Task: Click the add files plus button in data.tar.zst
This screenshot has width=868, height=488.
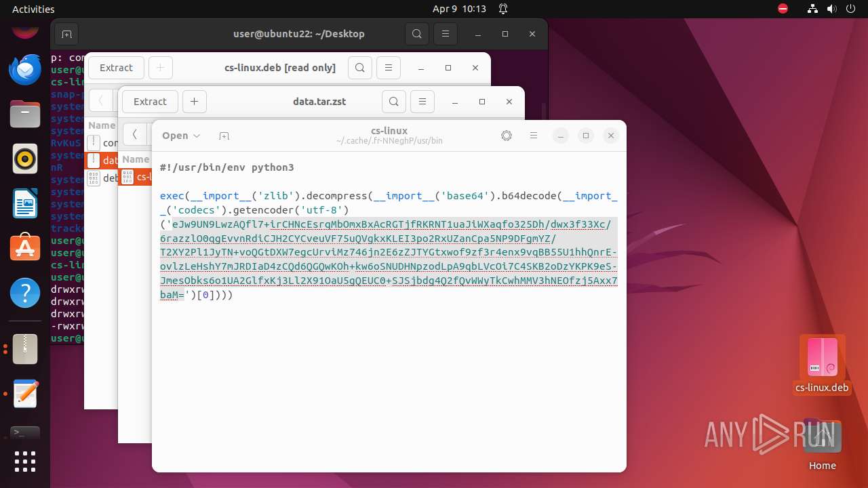Action: point(194,102)
